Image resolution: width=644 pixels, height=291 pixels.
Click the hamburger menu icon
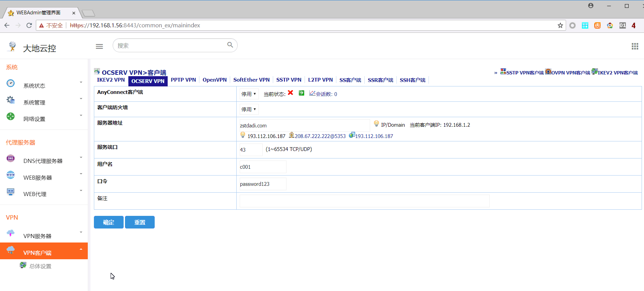[x=99, y=46]
